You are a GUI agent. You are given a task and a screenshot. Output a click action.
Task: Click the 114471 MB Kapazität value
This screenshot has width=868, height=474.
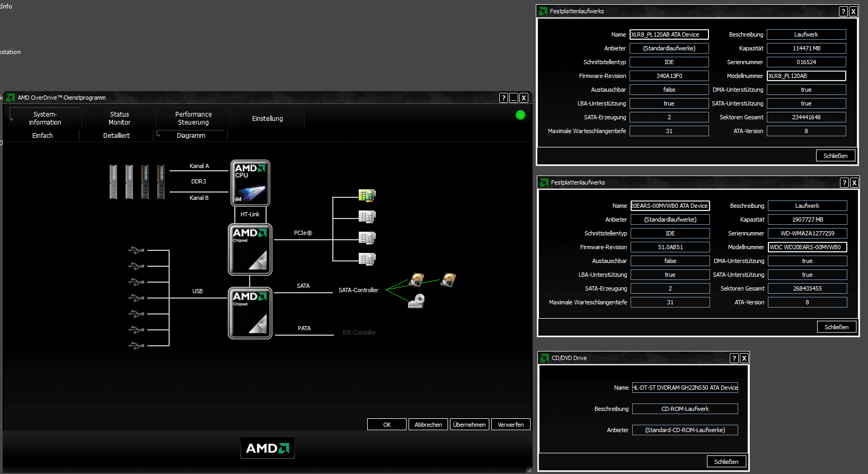click(x=807, y=48)
